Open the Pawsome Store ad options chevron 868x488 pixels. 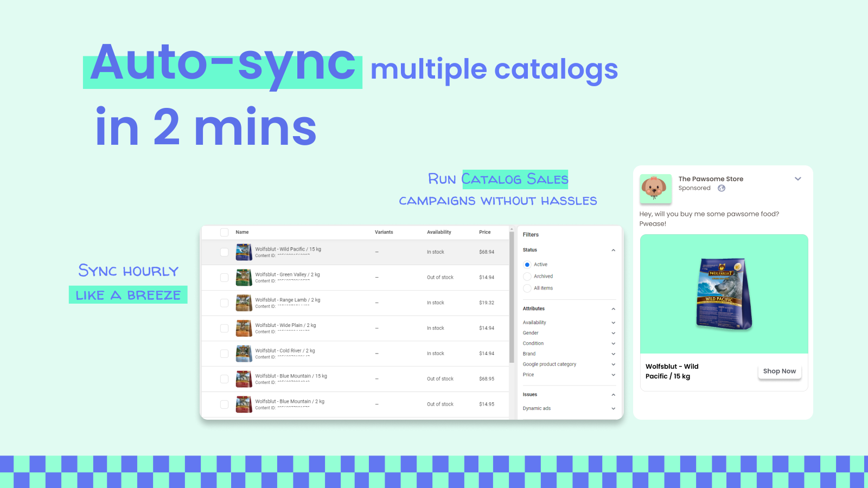pos(798,178)
